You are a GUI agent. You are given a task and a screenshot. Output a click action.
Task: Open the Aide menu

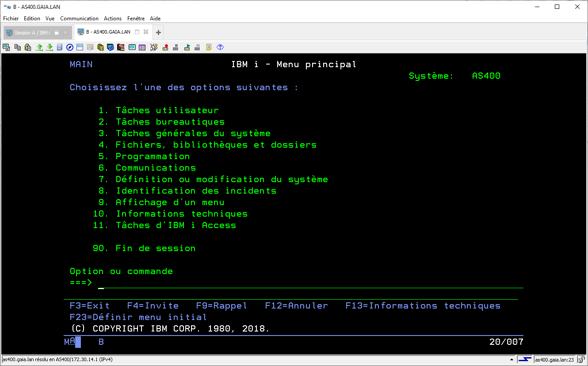click(155, 19)
